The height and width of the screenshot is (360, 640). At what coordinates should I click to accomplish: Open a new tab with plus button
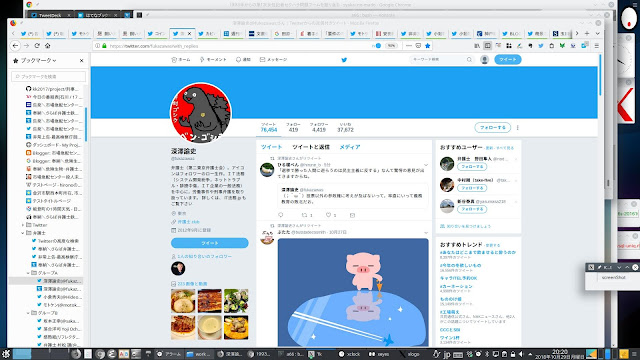[x=587, y=33]
